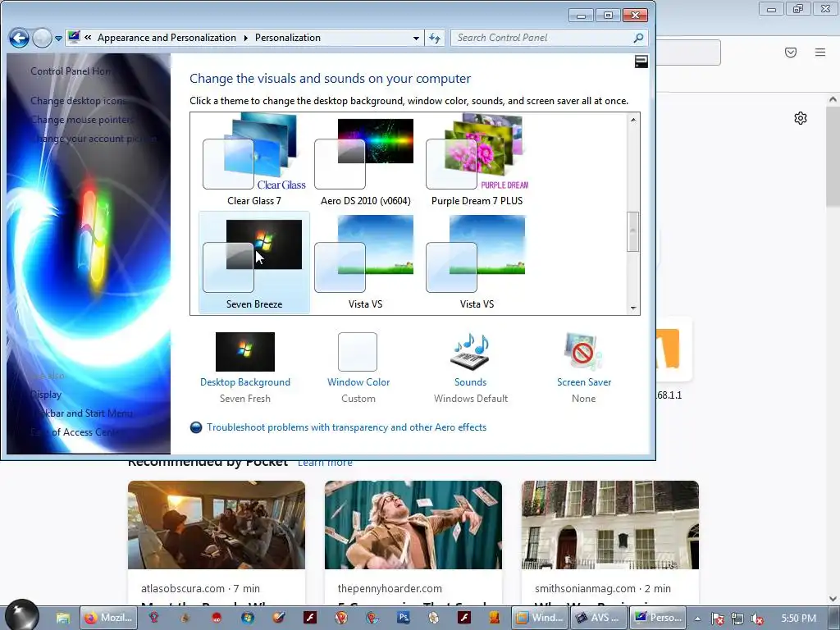
Task: Select the Personalization breadcrumb item
Action: point(288,38)
